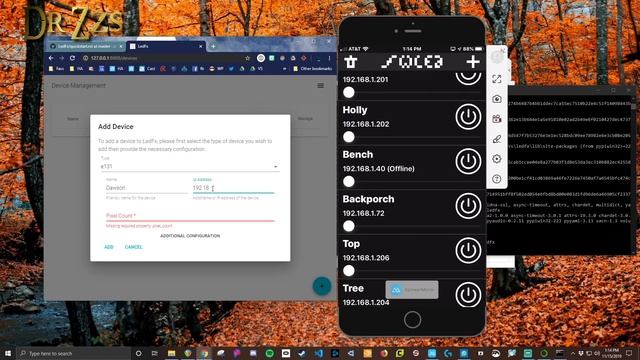The width and height of the screenshot is (640, 360).
Task: Adjust the Top brightness slider
Action: [x=349, y=270]
